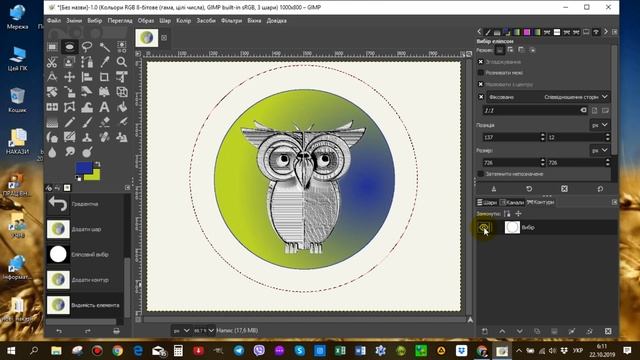This screenshot has width=640, height=360.
Task: Enable the Затемнити непозначене checkbox
Action: click(x=480, y=174)
